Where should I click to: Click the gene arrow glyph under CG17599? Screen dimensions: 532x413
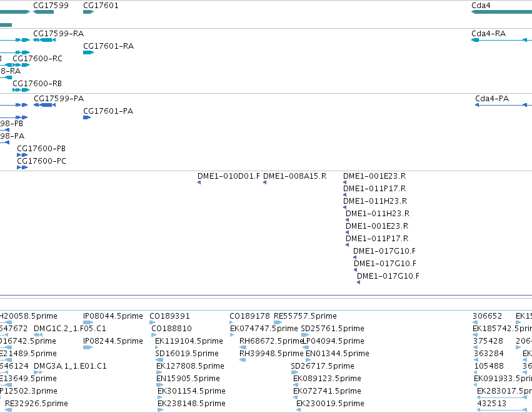pyautogui.click(x=43, y=12)
